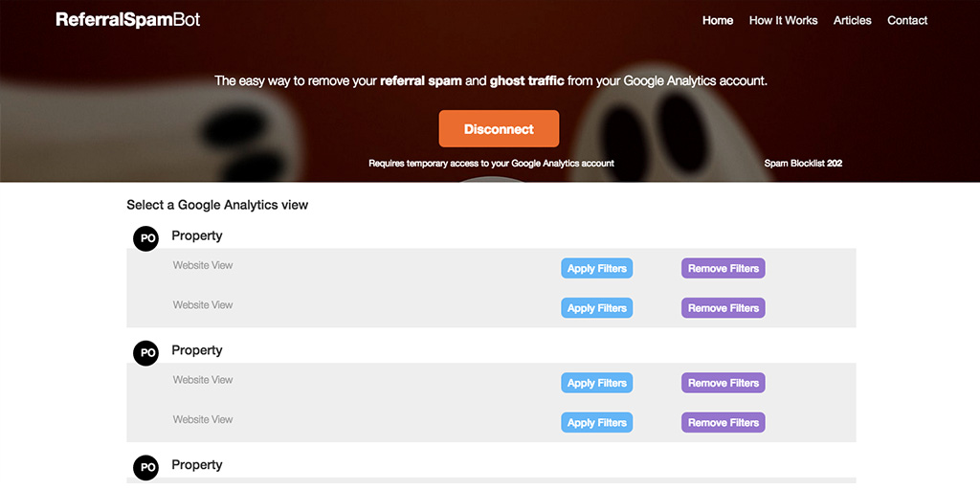The height and width of the screenshot is (490, 980).
Task: Click the first property's PO avatar icon
Action: 146,238
